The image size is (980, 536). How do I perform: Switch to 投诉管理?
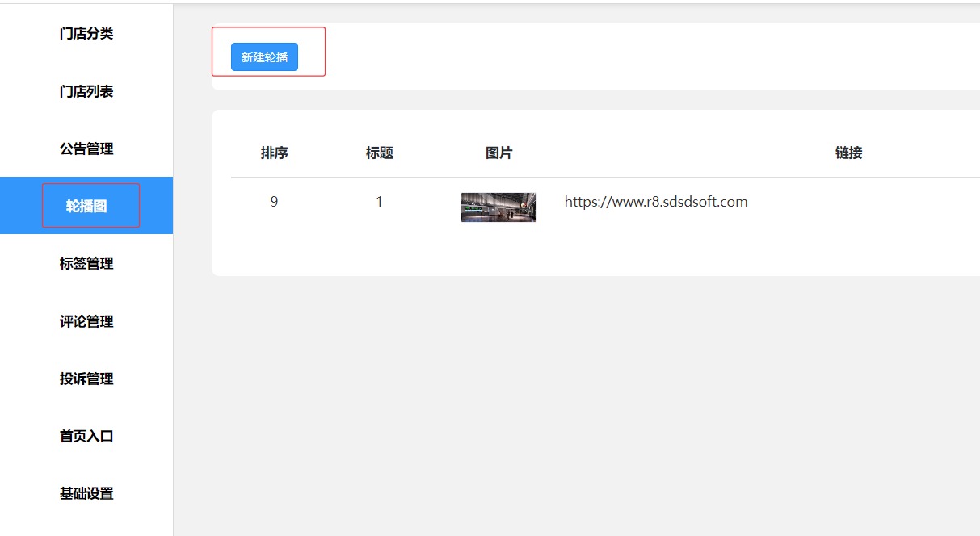86,379
